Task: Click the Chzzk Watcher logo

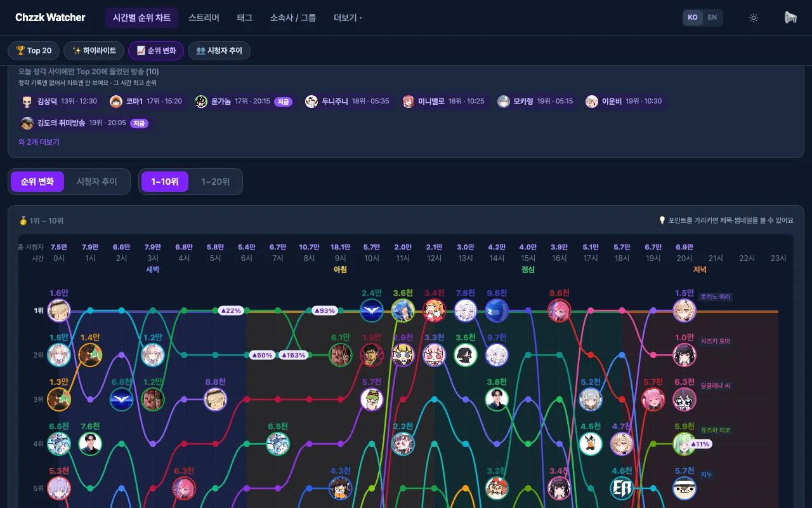Action: (x=50, y=18)
